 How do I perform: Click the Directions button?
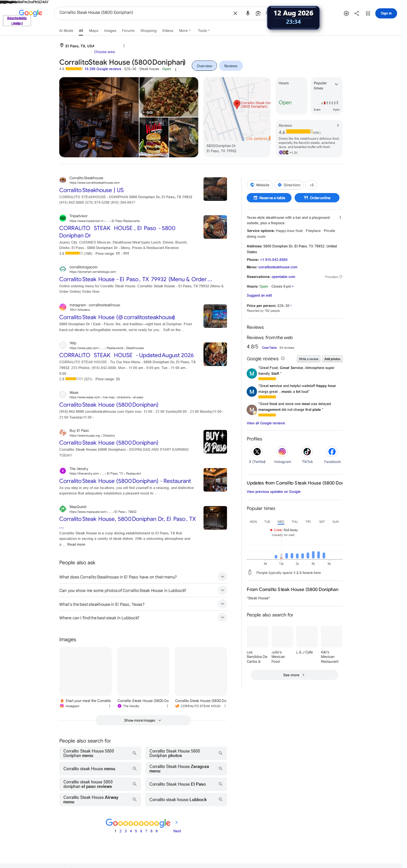point(289,185)
